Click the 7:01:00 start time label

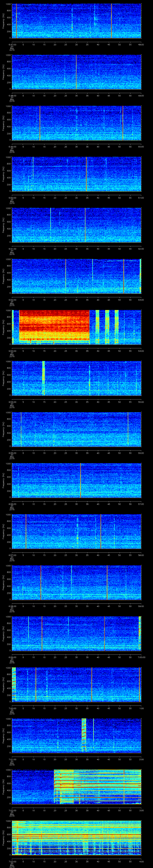click(x=12, y=759)
